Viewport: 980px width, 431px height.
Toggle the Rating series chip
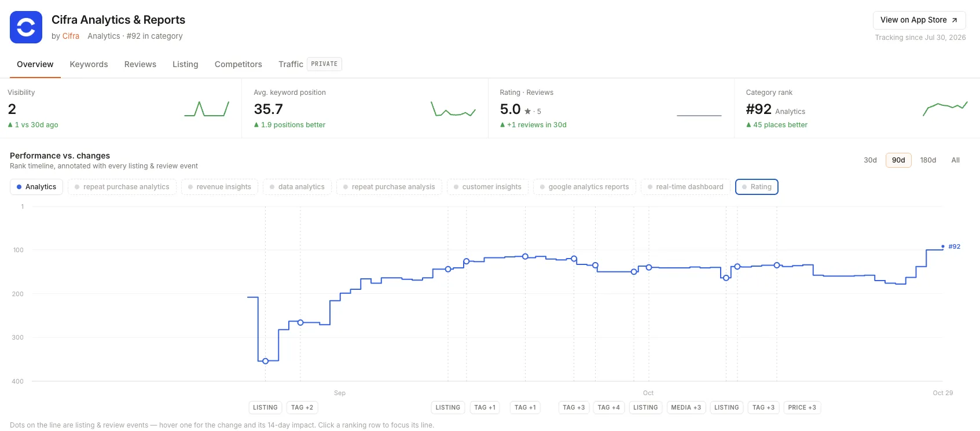pos(757,187)
